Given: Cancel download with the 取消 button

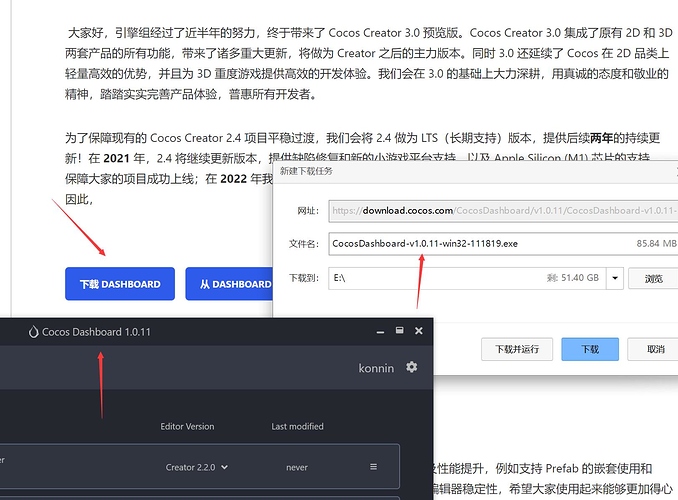Looking at the screenshot, I should tap(654, 349).
